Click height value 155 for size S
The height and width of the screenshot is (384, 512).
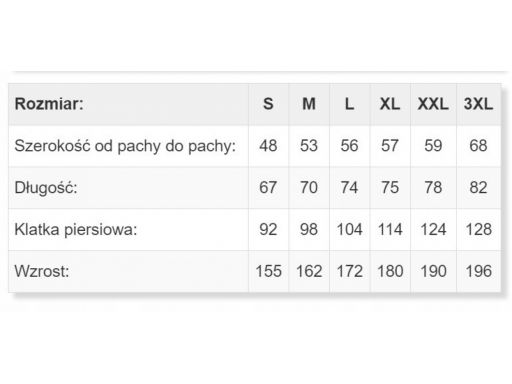[268, 271]
